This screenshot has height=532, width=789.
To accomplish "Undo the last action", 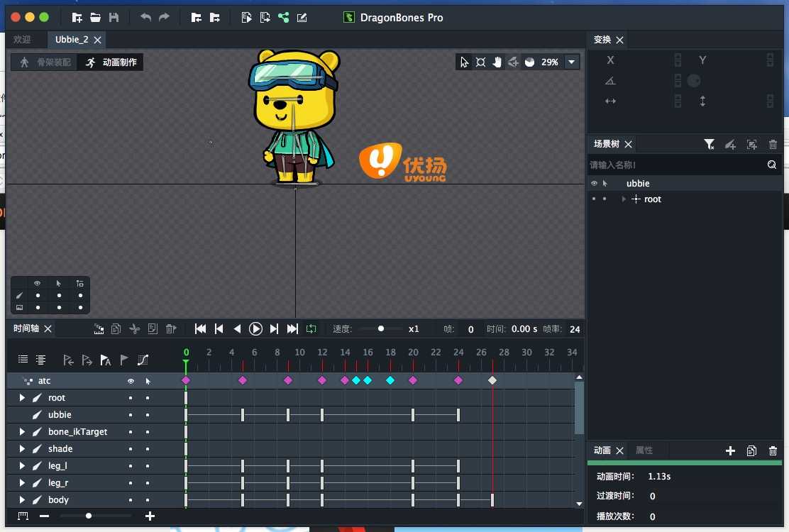I will (x=146, y=18).
